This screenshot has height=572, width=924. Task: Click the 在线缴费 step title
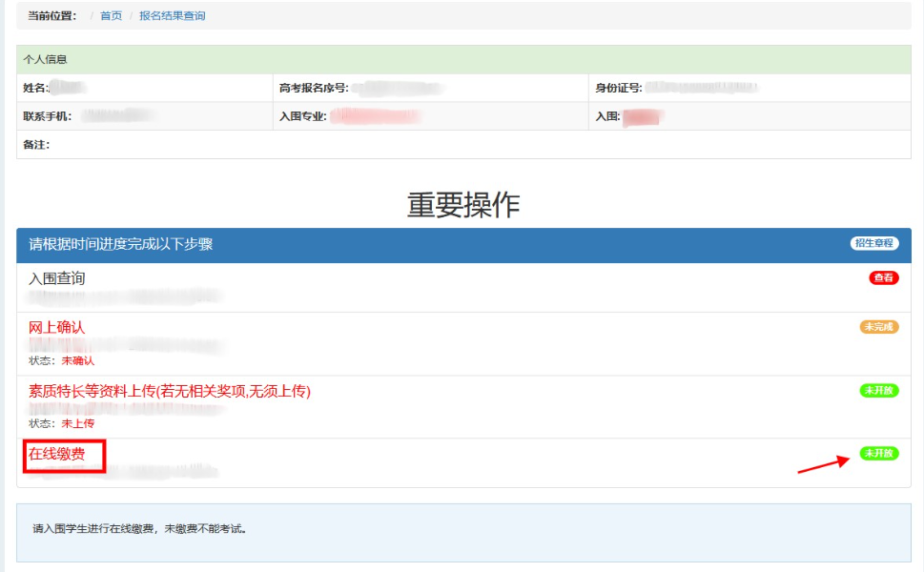pyautogui.click(x=57, y=455)
